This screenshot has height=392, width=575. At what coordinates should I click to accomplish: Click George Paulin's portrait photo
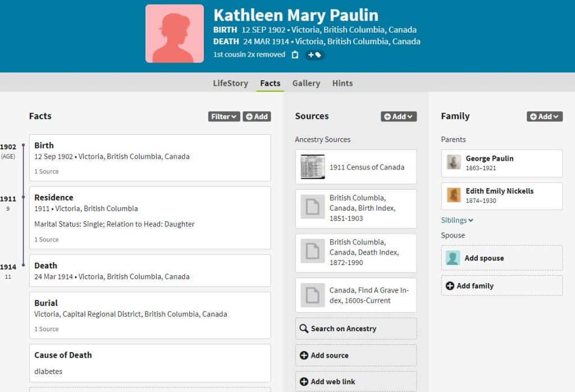(x=454, y=163)
